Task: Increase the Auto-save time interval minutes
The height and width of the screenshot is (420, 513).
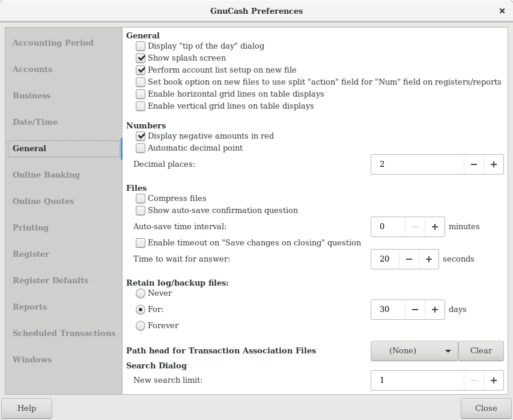Action: click(x=434, y=227)
